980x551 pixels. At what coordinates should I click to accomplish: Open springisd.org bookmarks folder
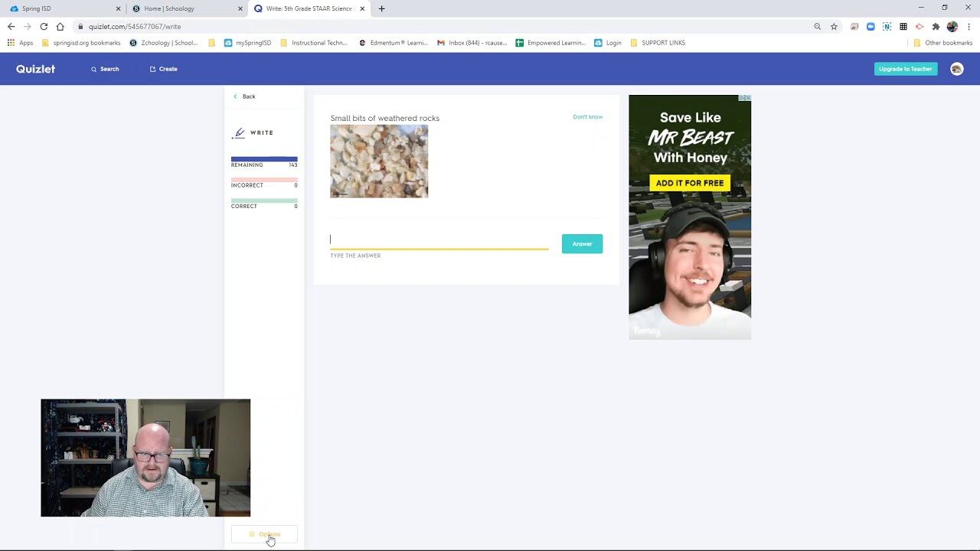tap(81, 43)
